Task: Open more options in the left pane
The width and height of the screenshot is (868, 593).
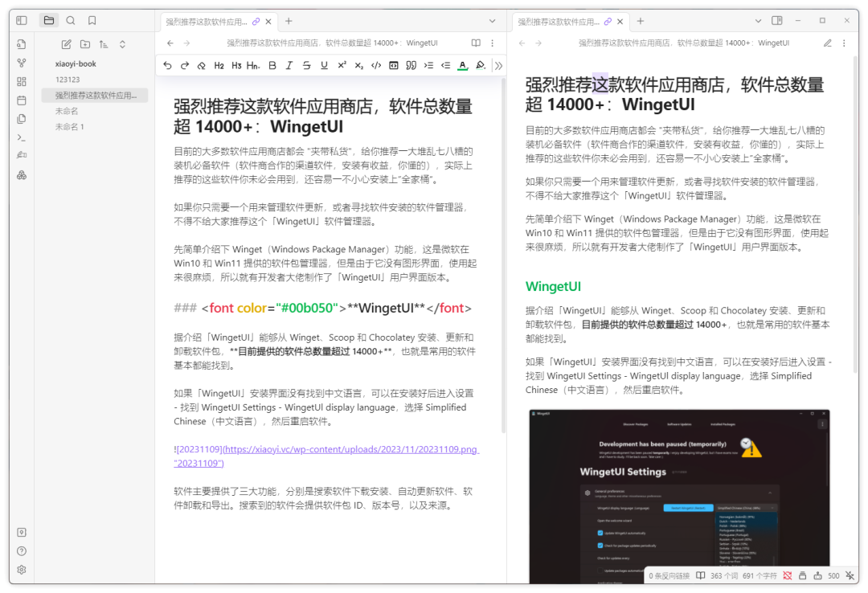Action: coord(492,43)
